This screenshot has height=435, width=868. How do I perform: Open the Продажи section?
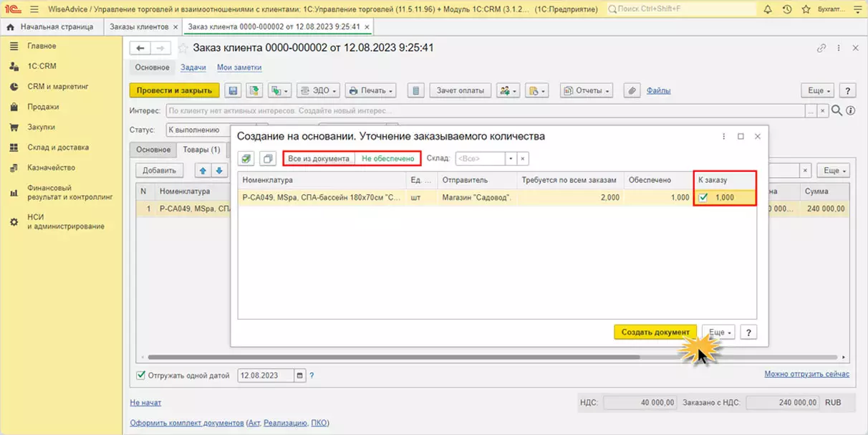43,107
